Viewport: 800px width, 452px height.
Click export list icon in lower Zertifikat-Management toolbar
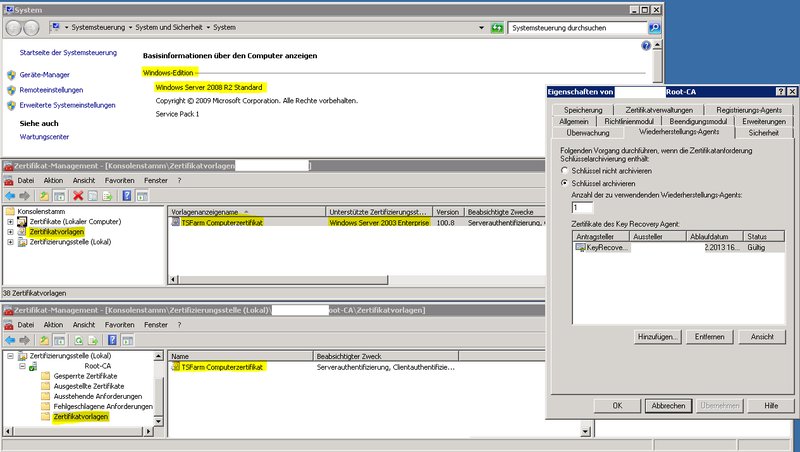pyautogui.click(x=93, y=340)
